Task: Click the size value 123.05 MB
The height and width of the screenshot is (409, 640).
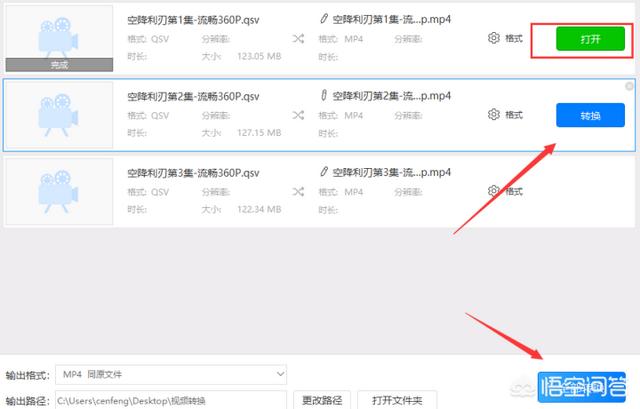Action: click(x=259, y=56)
